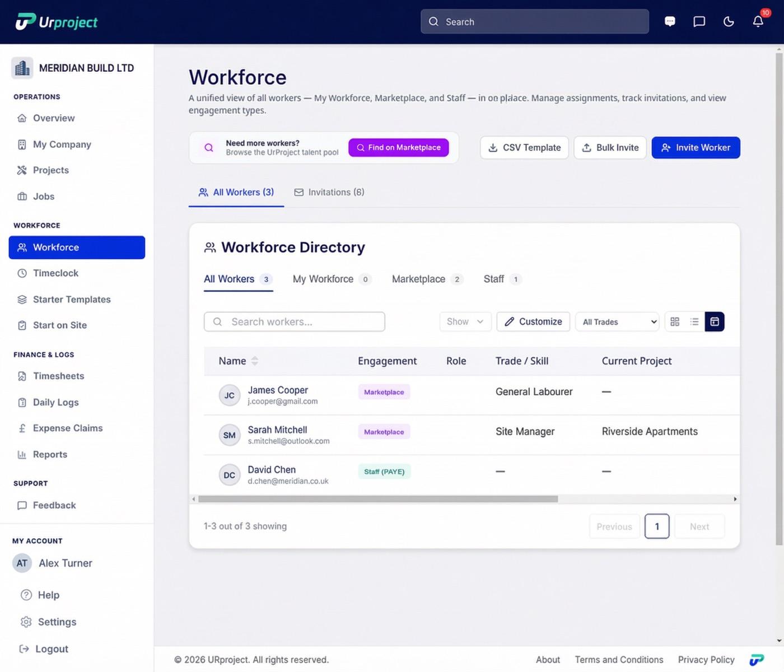Open notifications bell with 10 badge
This screenshot has width=784, height=672.
click(x=758, y=21)
